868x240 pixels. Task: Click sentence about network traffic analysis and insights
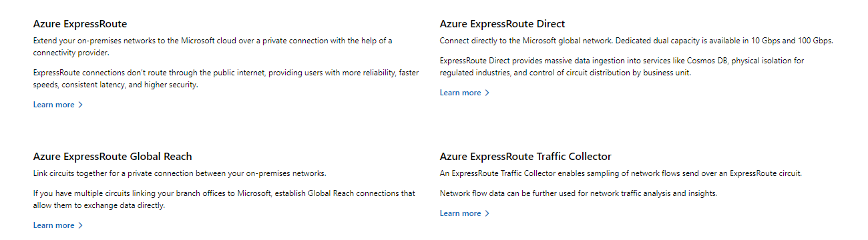pyautogui.click(x=578, y=193)
